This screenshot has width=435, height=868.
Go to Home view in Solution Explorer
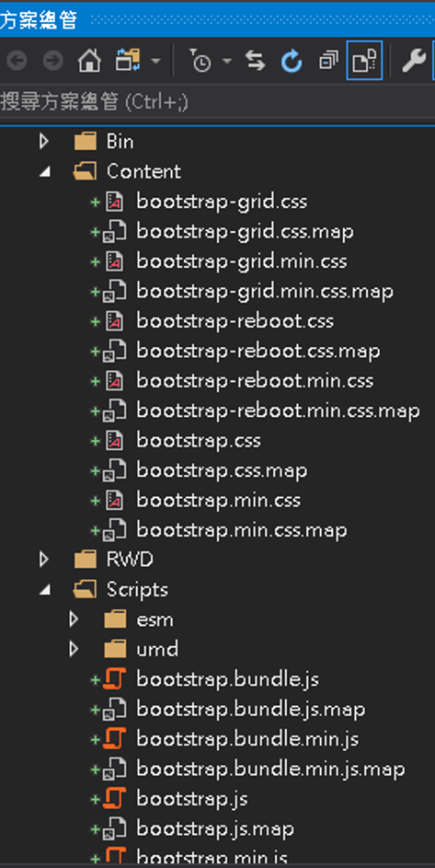(89, 61)
